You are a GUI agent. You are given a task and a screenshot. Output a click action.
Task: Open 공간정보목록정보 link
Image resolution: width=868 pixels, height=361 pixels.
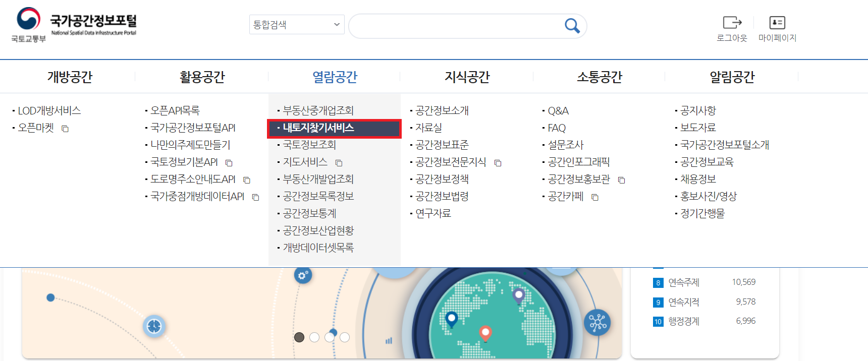318,196
